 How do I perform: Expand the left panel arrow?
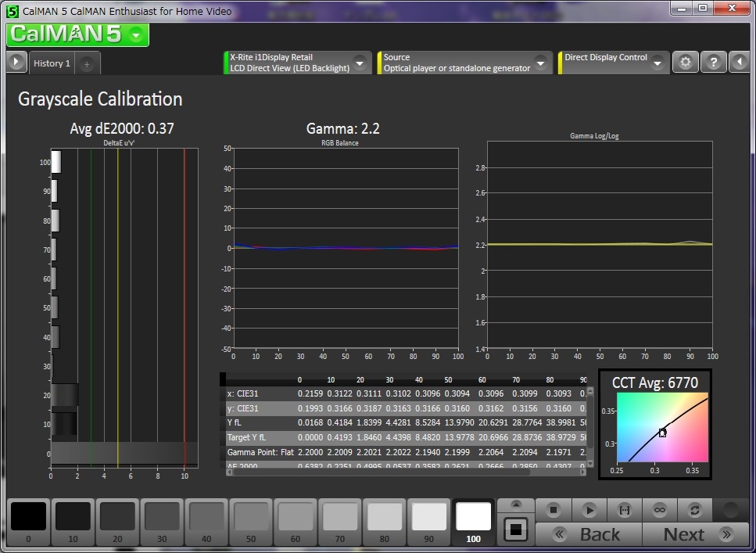16,63
